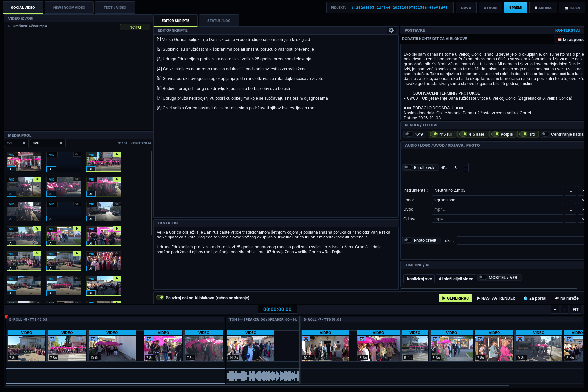Click the media pool vertical scrollbar

[x=151, y=193]
